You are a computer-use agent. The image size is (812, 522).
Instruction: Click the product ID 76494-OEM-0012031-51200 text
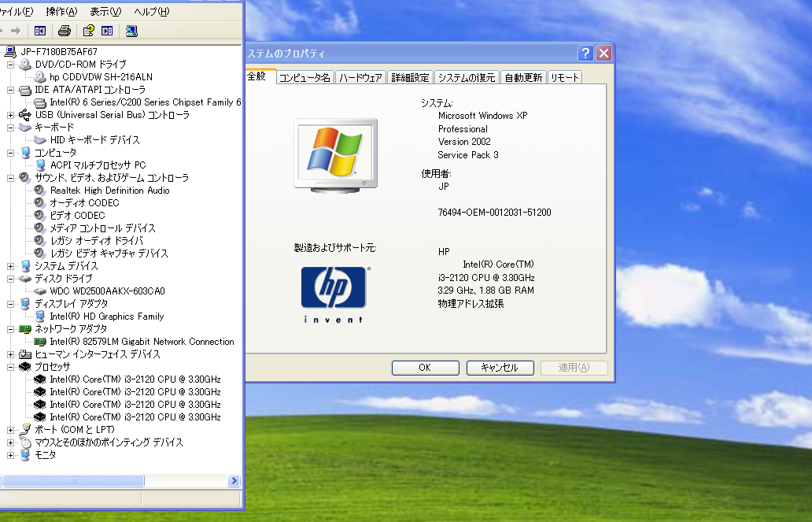(x=495, y=212)
